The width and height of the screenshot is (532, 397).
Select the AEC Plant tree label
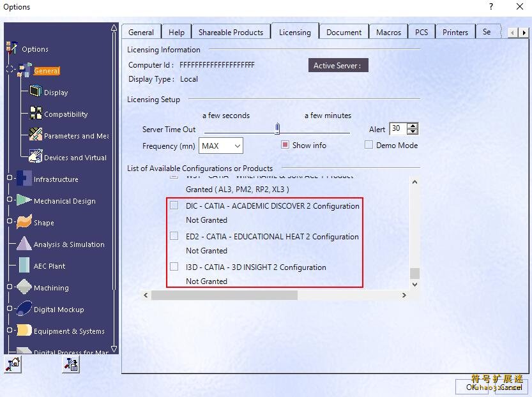pyautogui.click(x=49, y=266)
